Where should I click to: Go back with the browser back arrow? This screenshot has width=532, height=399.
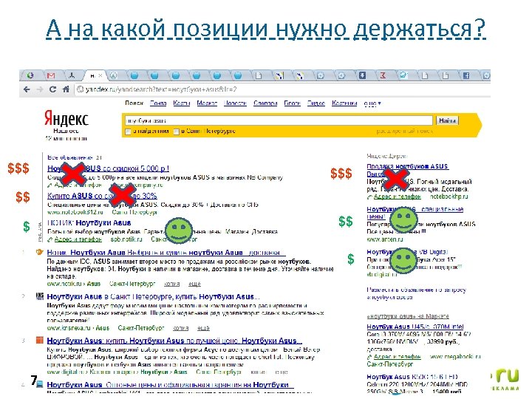[x=27, y=89]
